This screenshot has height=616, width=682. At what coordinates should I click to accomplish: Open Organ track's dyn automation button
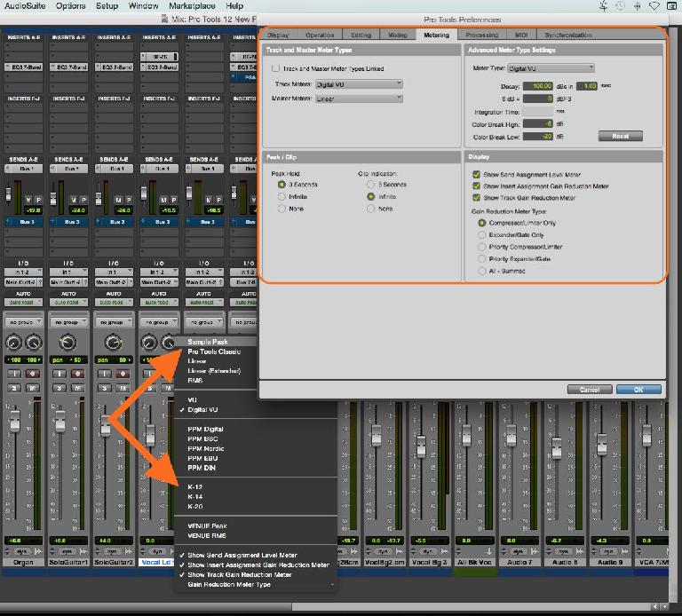(x=21, y=551)
